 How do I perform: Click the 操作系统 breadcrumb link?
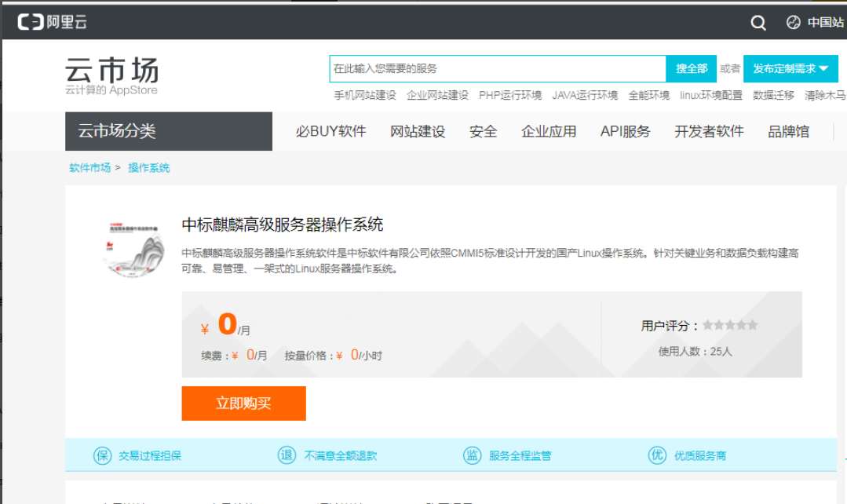click(x=148, y=168)
